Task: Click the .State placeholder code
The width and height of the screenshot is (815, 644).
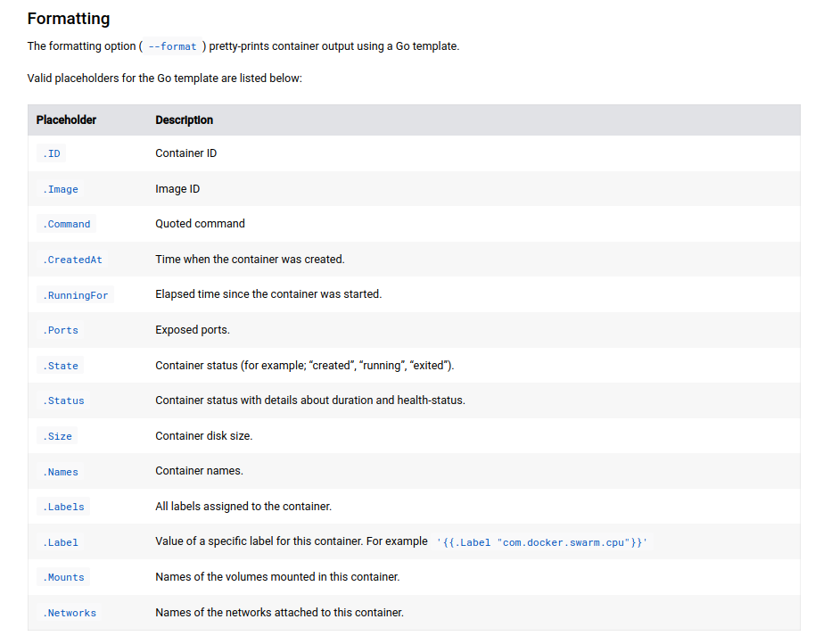Action: [x=61, y=366]
